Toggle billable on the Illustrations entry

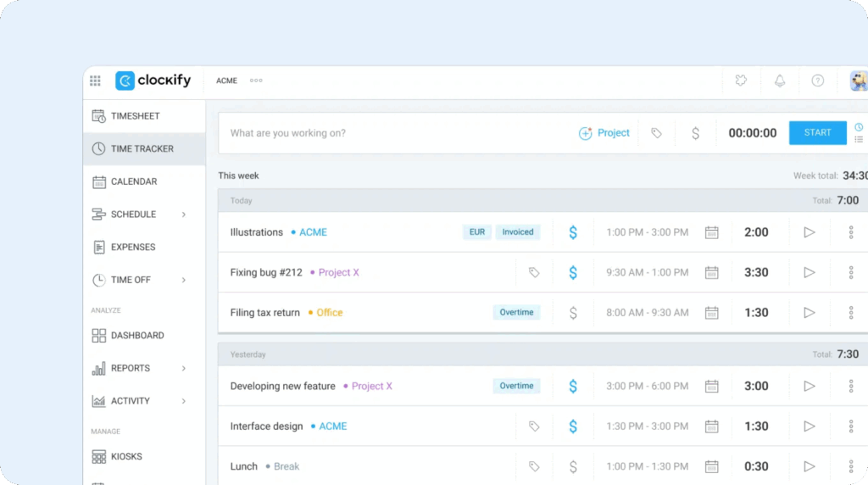(573, 232)
